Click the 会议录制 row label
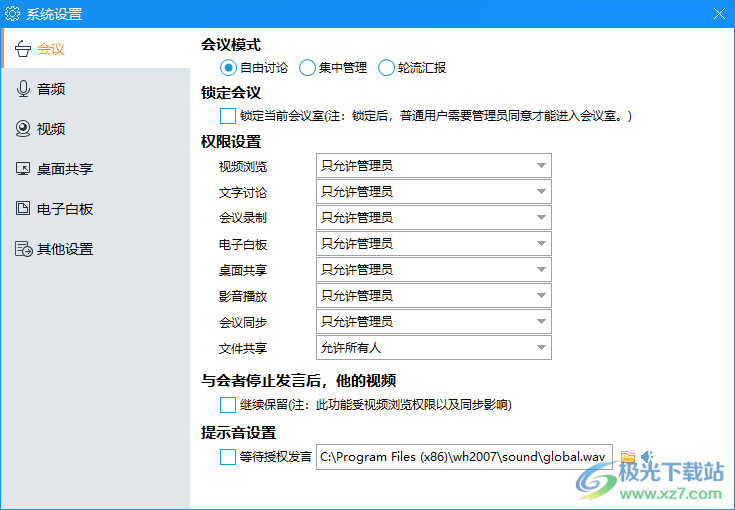The width and height of the screenshot is (735, 510). pos(243,218)
